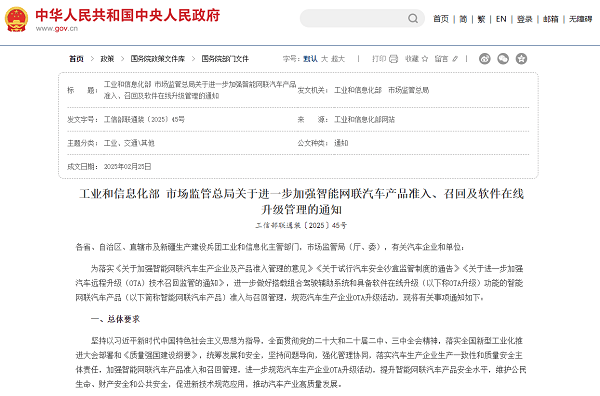
Task: Click date value 2025年02月25日
Action: coord(127,166)
